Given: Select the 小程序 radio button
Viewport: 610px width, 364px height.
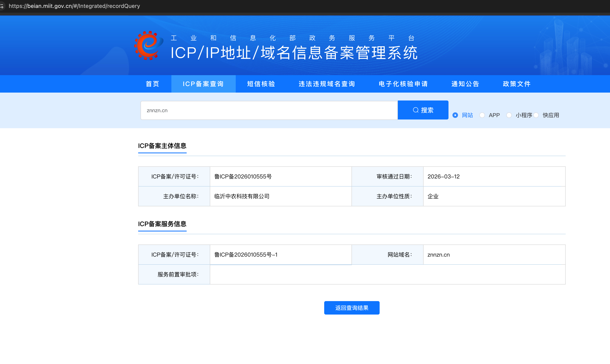Looking at the screenshot, I should coord(509,115).
